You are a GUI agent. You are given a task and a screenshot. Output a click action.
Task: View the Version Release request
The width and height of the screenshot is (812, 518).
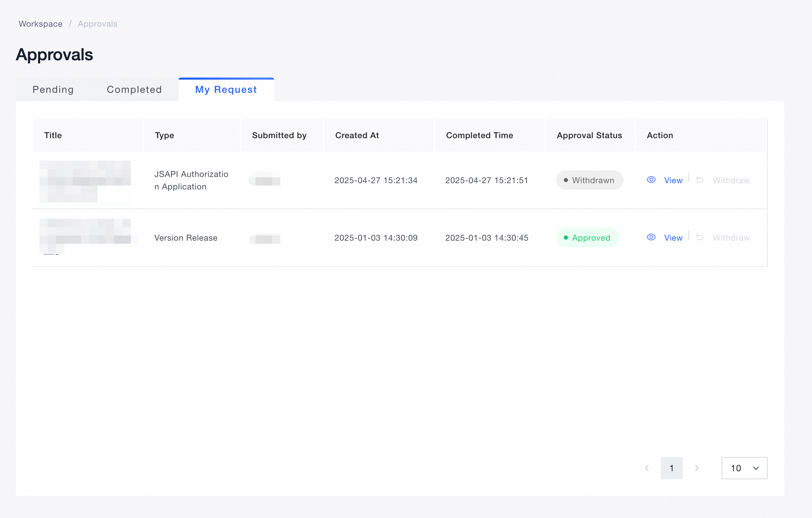pos(673,238)
